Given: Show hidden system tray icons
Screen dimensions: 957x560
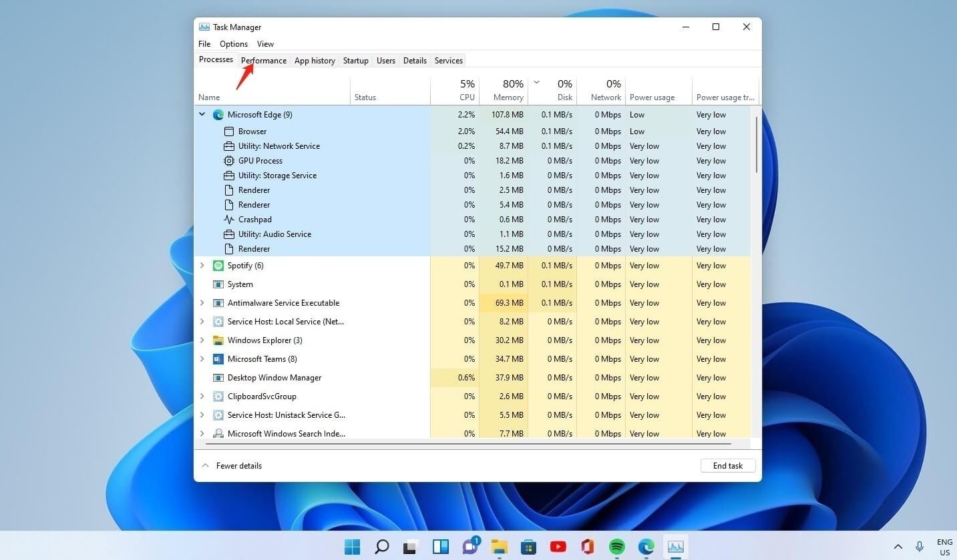Looking at the screenshot, I should click(898, 547).
